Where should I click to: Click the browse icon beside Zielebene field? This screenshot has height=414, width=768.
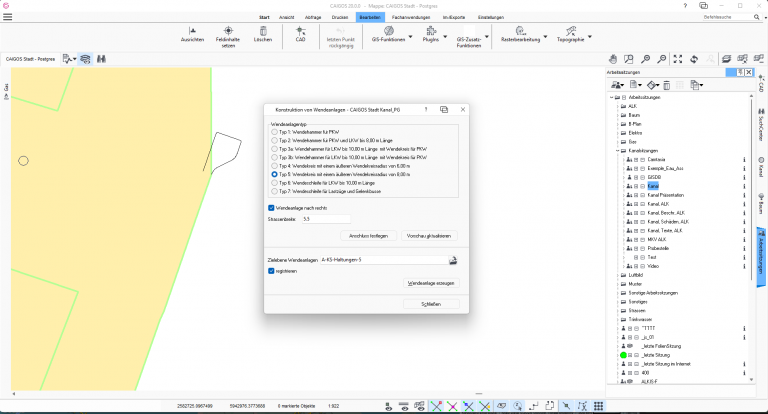pos(453,260)
